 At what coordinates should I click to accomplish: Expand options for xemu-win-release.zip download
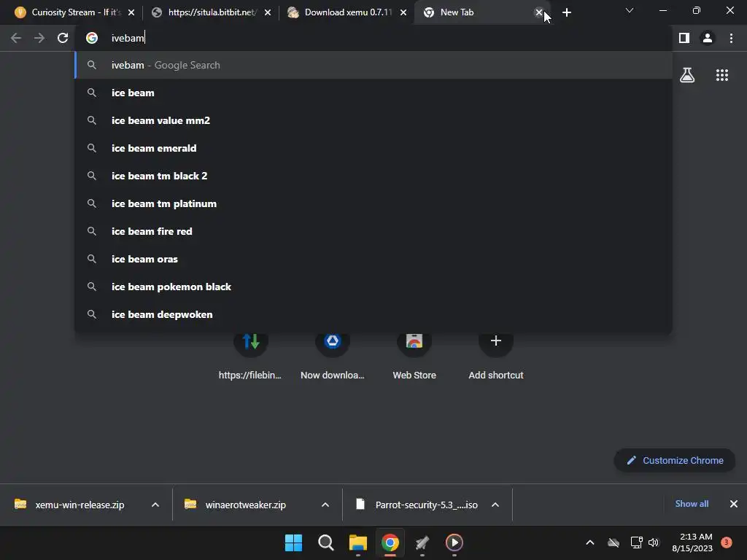point(155,505)
